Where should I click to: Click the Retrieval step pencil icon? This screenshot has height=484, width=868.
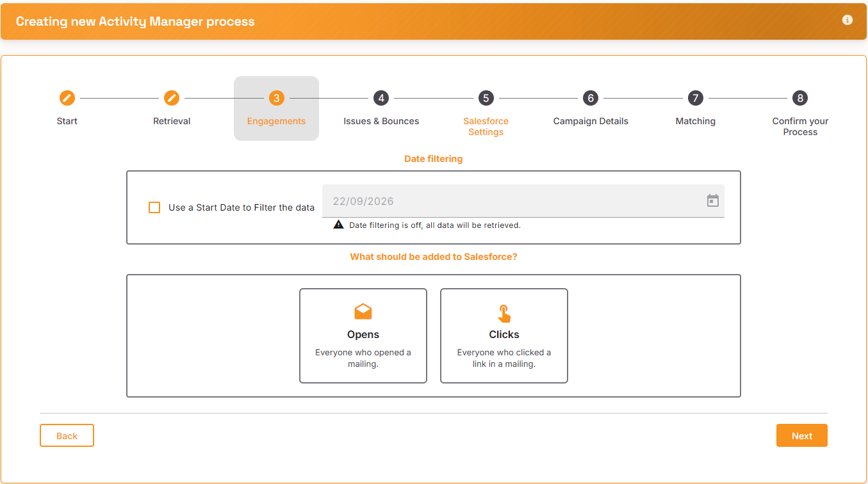(x=172, y=98)
